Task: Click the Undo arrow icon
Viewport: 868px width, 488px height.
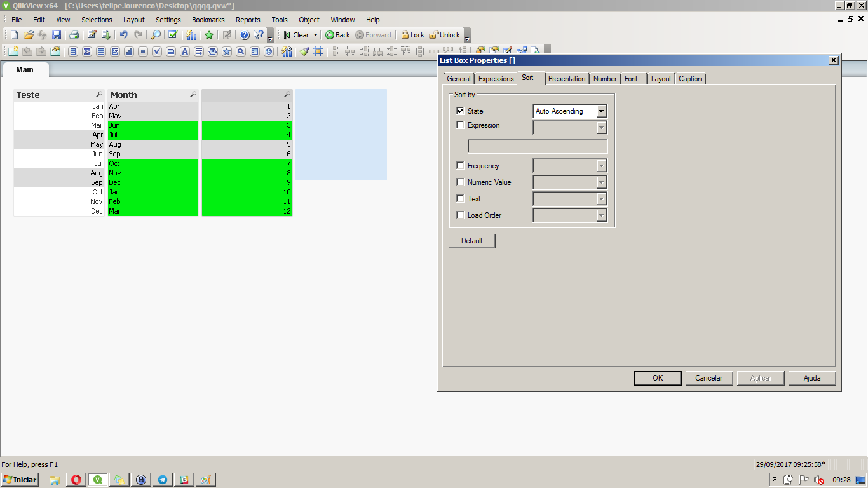Action: tap(123, 35)
